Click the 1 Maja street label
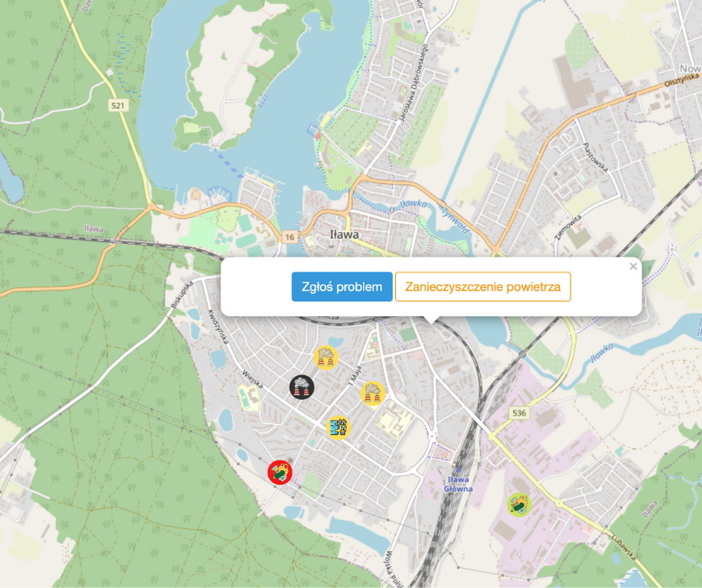This screenshot has width=702, height=588. [355, 376]
